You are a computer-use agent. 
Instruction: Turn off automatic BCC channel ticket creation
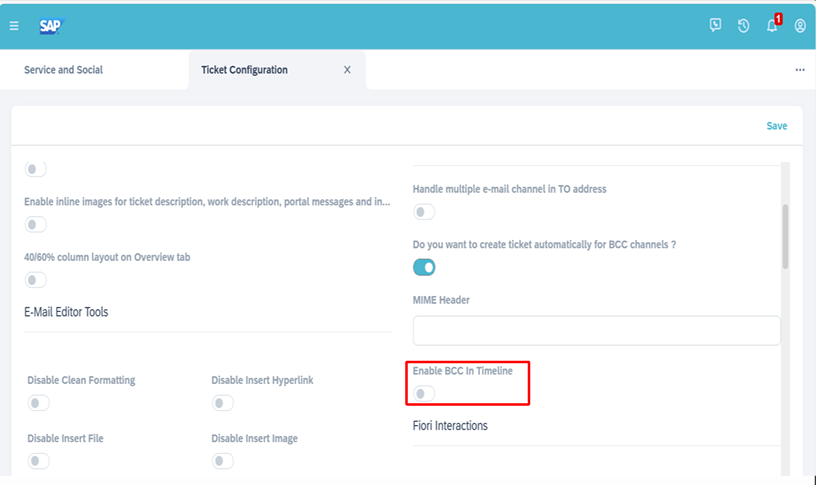pyautogui.click(x=424, y=267)
